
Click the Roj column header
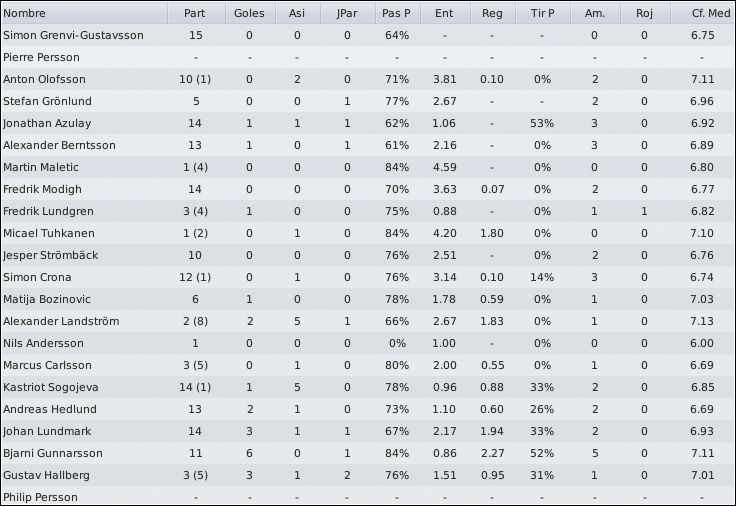tap(645, 13)
